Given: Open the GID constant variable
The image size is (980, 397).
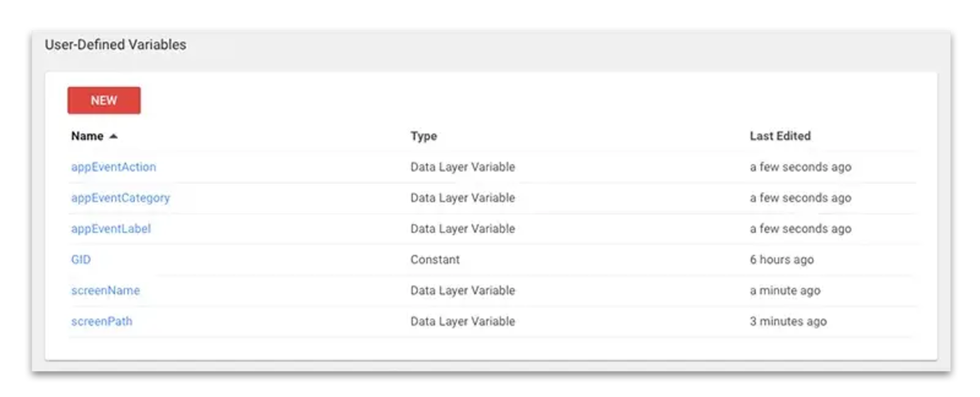Looking at the screenshot, I should pos(81,259).
